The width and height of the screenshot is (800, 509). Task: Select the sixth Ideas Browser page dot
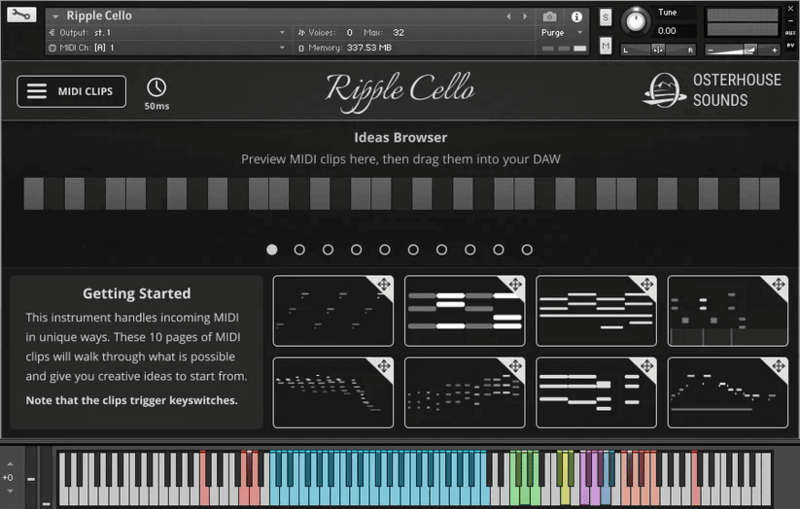(x=413, y=249)
